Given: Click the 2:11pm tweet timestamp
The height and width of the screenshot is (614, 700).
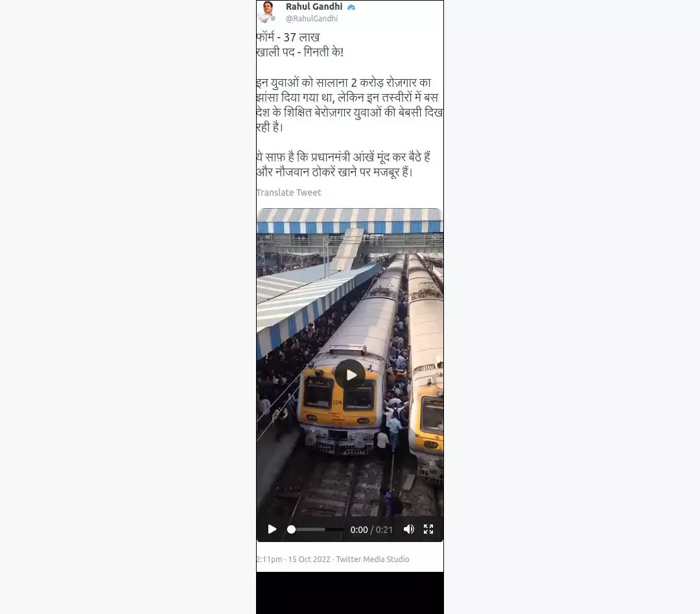Looking at the screenshot, I should pyautogui.click(x=269, y=559).
